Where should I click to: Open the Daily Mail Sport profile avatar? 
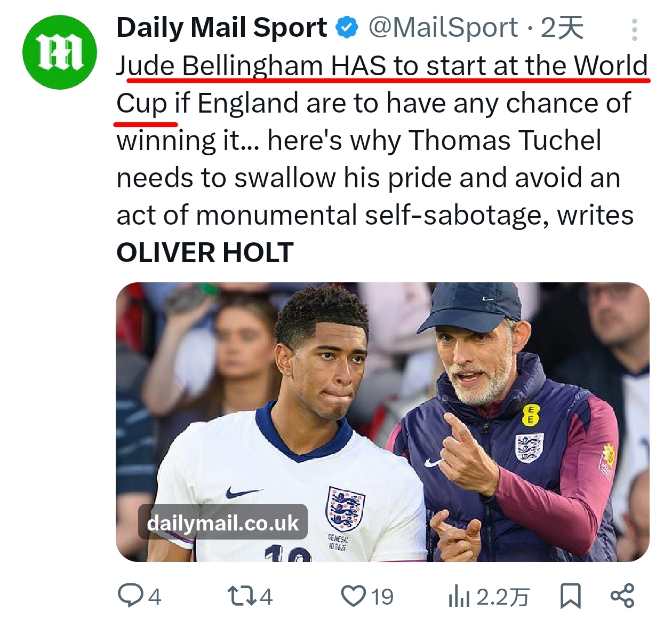[x=59, y=52]
